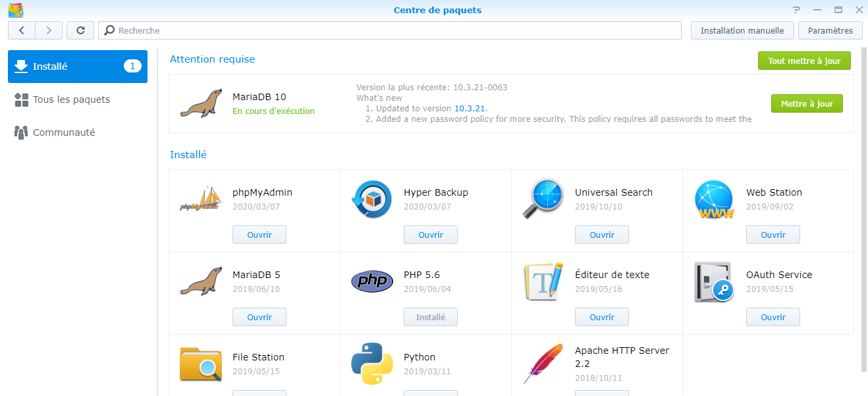Viewport: 868px width, 396px height.
Task: Click the MariaDB 5 seal icon
Action: 201,281
